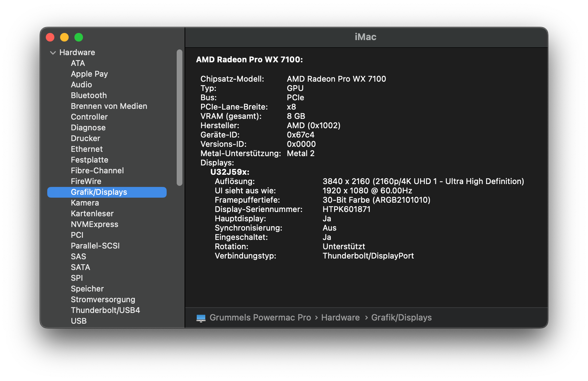The height and width of the screenshot is (381, 588).
Task: Click Grummels Powermac Pro in path bar
Action: (260, 318)
